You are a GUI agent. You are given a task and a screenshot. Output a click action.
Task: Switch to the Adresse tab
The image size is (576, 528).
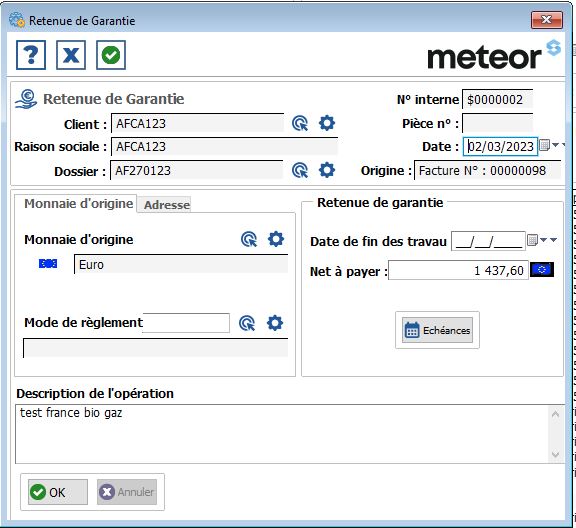point(167,205)
